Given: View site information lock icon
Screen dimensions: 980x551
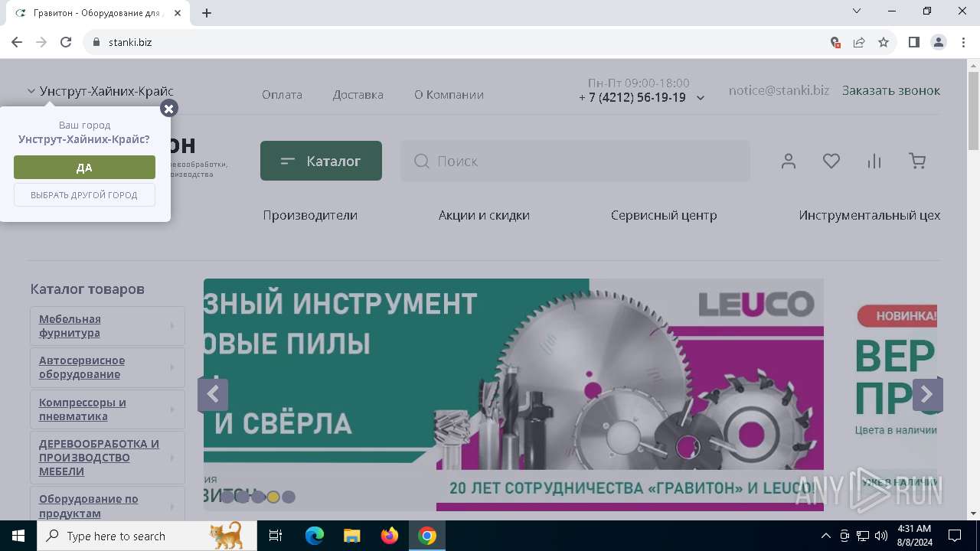Looking at the screenshot, I should click(x=96, y=42).
